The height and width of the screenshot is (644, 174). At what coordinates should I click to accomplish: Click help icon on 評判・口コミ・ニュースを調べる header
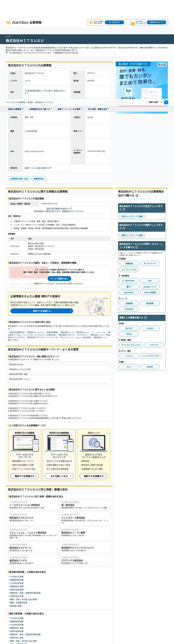click(x=137, y=247)
